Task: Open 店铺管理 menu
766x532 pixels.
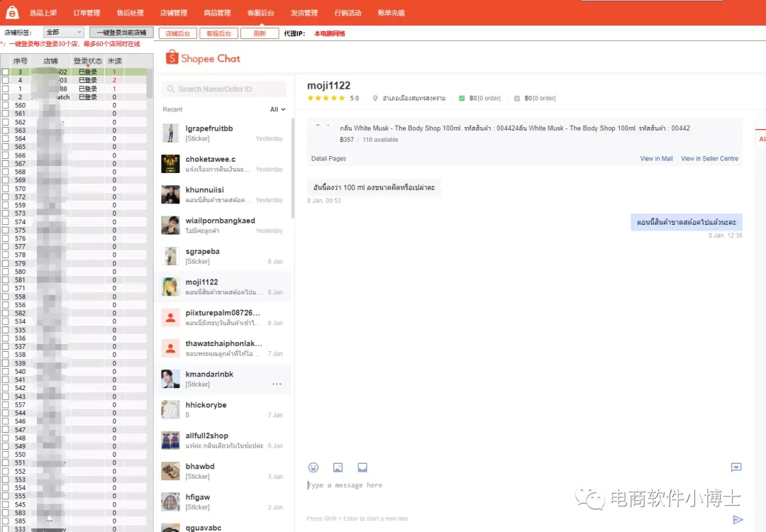Action: [x=174, y=13]
